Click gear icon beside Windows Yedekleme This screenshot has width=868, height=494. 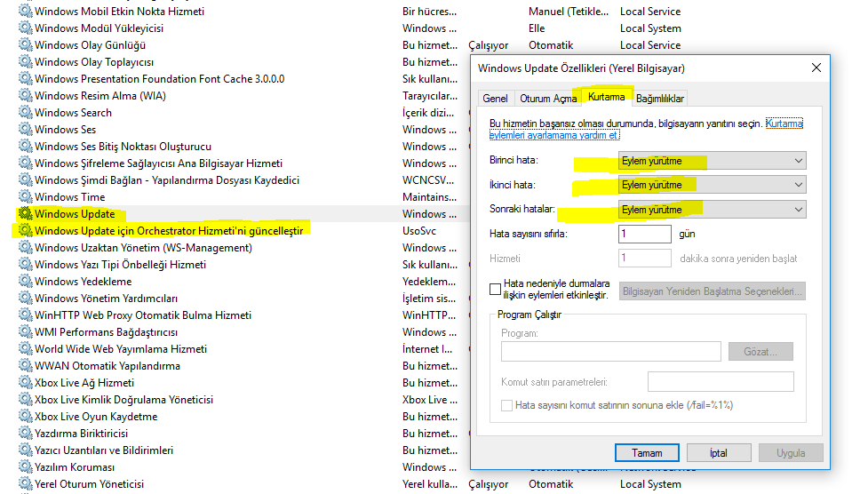26,281
